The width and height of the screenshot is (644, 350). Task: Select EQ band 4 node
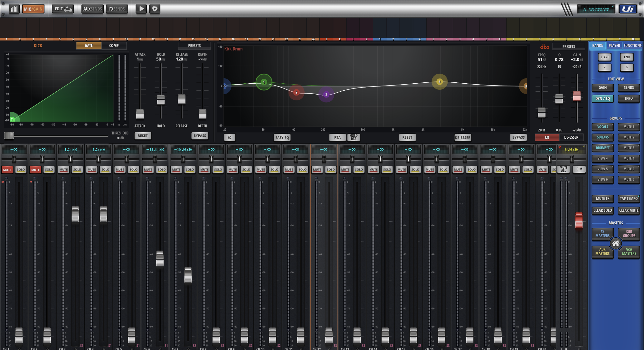click(440, 82)
